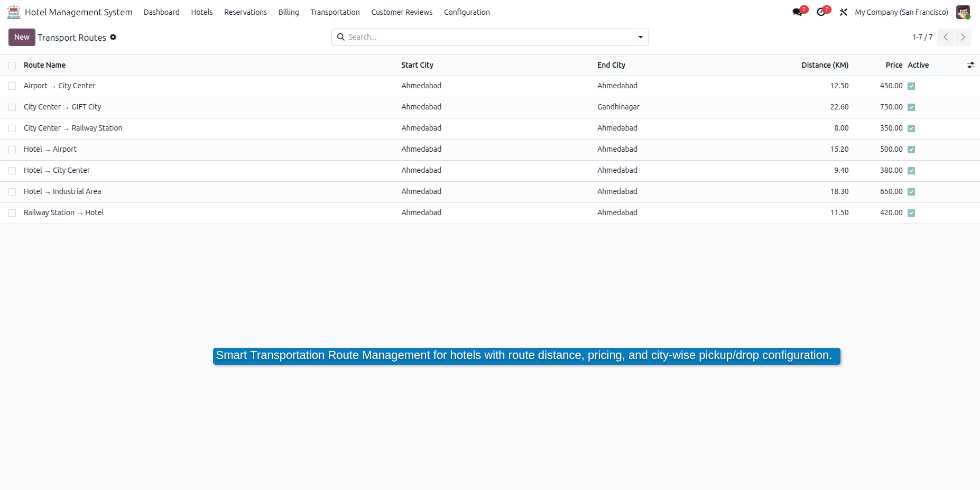Sort by the End City column header
Screen dimensions: 980x490
click(x=611, y=65)
